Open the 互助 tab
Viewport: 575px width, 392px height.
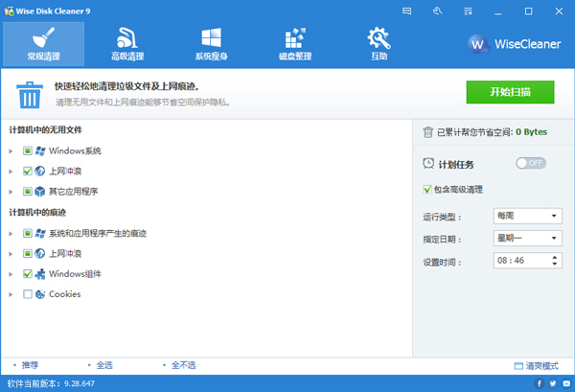[379, 44]
